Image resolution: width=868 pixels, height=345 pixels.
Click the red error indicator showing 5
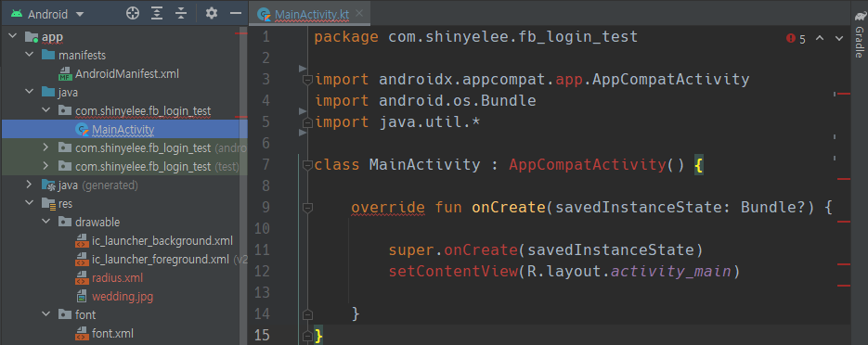796,39
